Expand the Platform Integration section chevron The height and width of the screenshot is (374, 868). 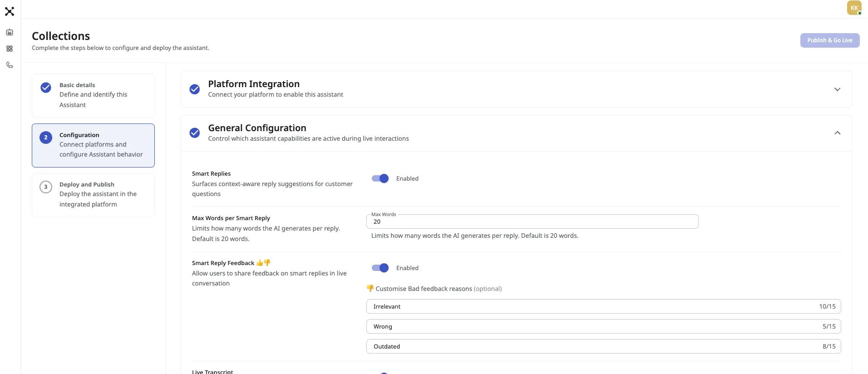click(837, 89)
